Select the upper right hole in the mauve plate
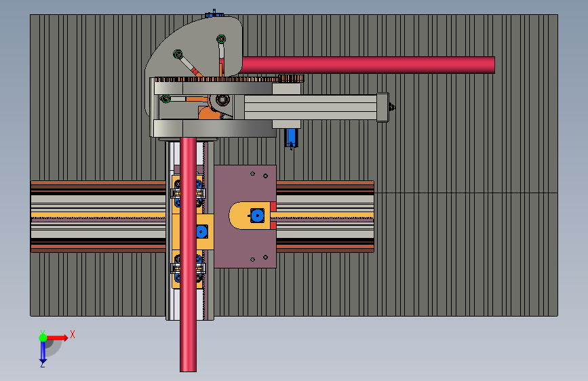Viewport: 588px width, 381px height. (x=265, y=176)
